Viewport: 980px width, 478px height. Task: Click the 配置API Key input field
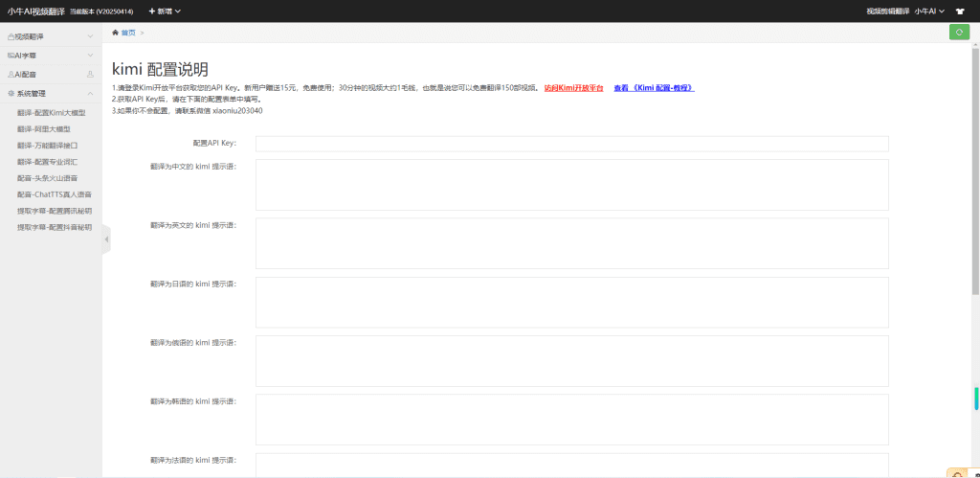pyautogui.click(x=571, y=144)
